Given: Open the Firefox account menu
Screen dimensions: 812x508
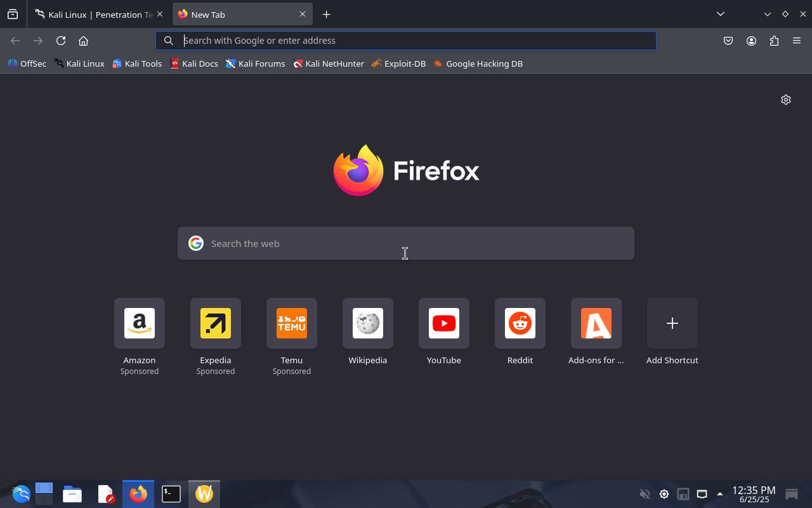Looking at the screenshot, I should coord(751,41).
